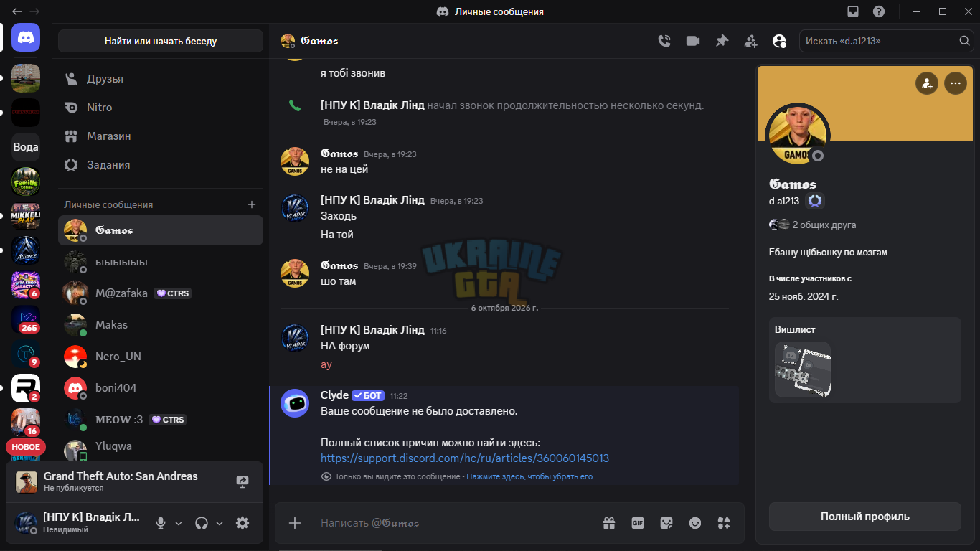Open the GIF picker
Screen dimensions: 980x551
[638, 523]
